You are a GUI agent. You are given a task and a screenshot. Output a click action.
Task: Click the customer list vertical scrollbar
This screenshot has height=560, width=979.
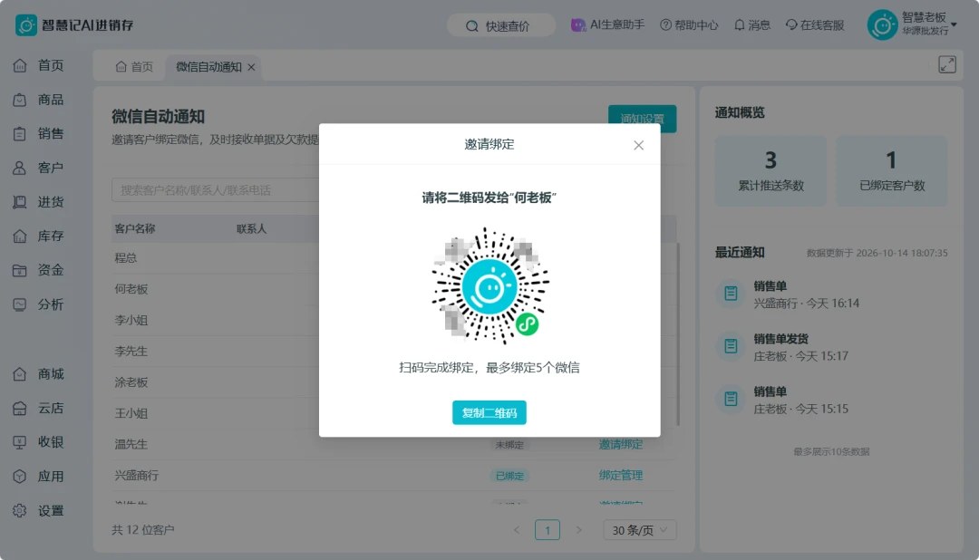(677, 334)
